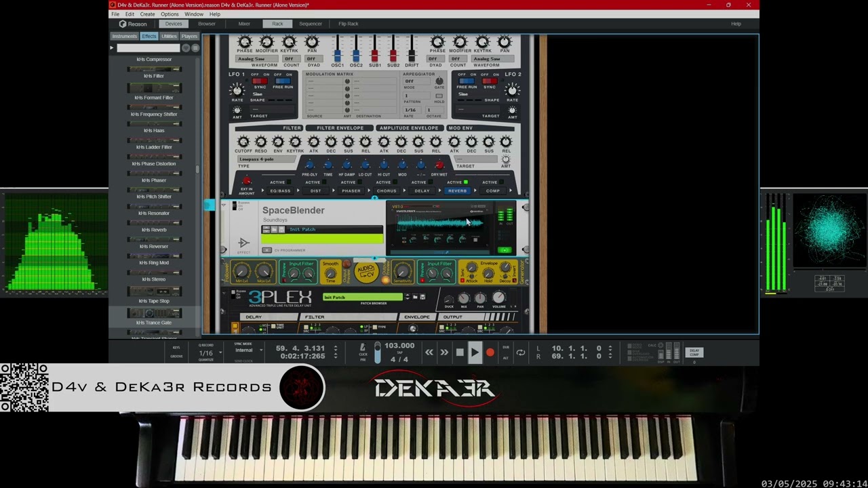The height and width of the screenshot is (488, 868).
Task: Click the Flip Rack button
Action: [x=349, y=24]
